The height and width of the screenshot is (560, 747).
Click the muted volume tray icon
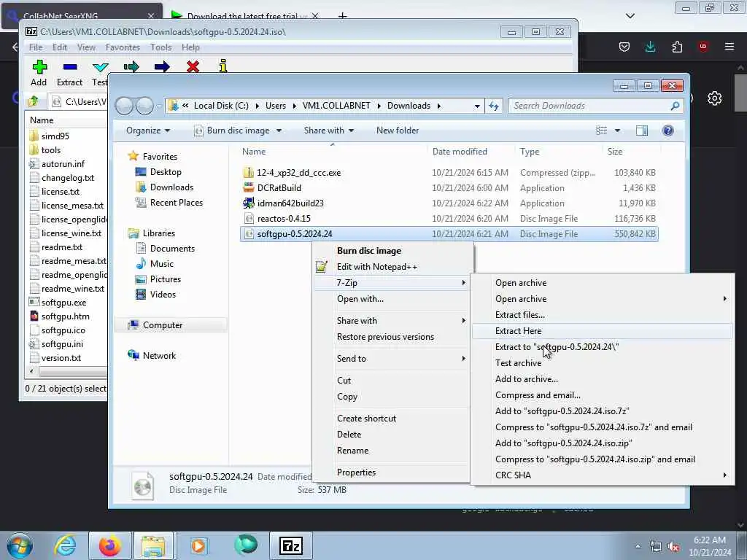point(673,547)
